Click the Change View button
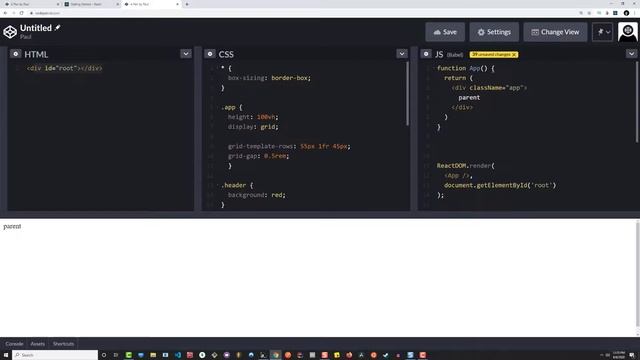Viewport: 640px width, 360px height. pos(555,32)
